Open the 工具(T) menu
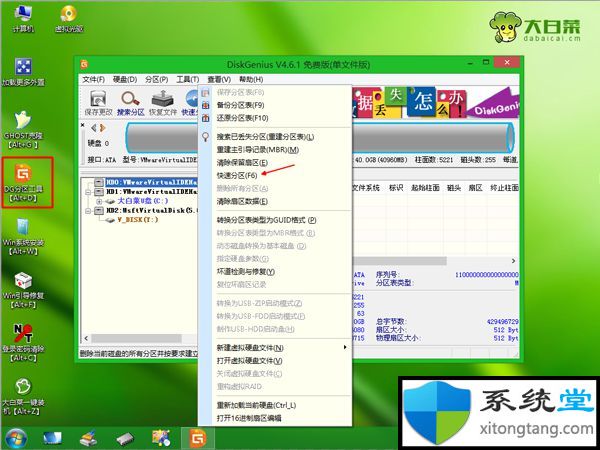This screenshot has width=600, height=450. tap(188, 79)
